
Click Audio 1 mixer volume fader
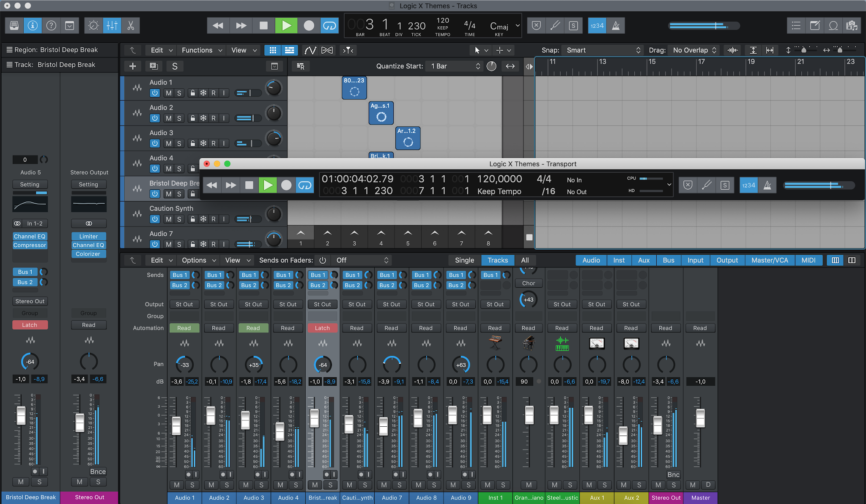(x=176, y=425)
